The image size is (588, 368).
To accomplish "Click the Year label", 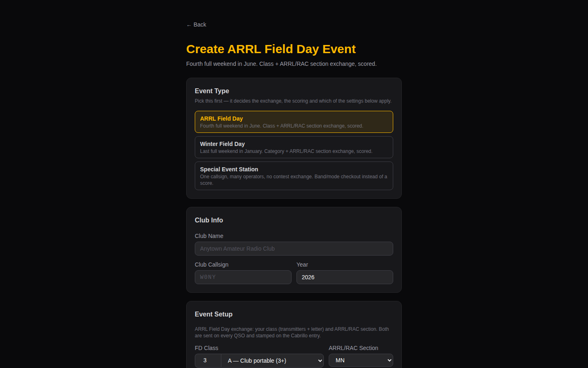I will pyautogui.click(x=302, y=265).
